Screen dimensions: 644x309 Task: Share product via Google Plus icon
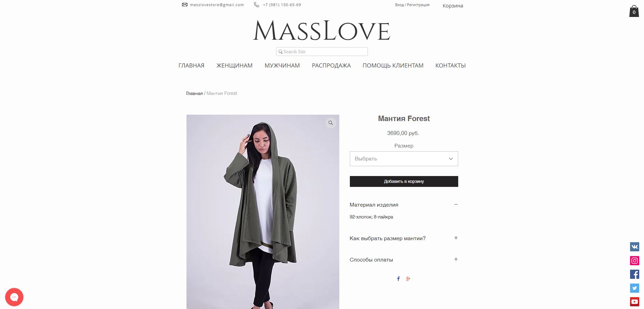click(408, 278)
